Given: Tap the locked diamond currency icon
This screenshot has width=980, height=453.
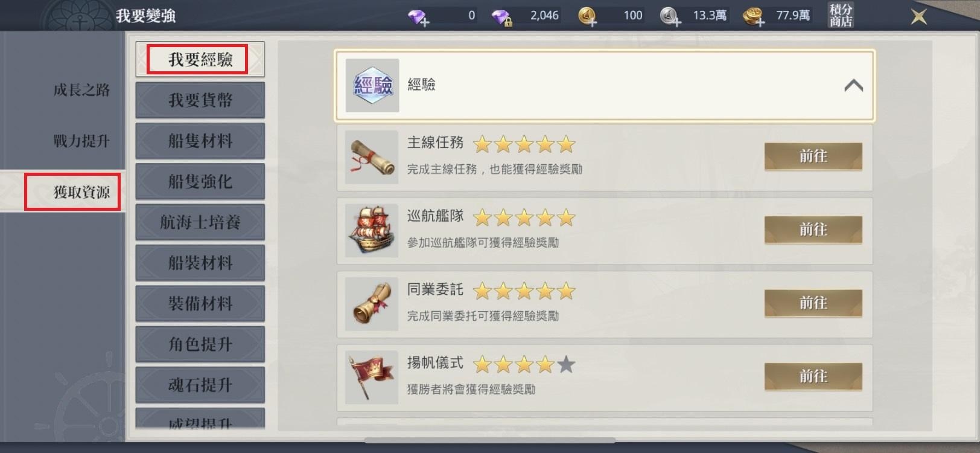Looking at the screenshot, I should pos(502,16).
